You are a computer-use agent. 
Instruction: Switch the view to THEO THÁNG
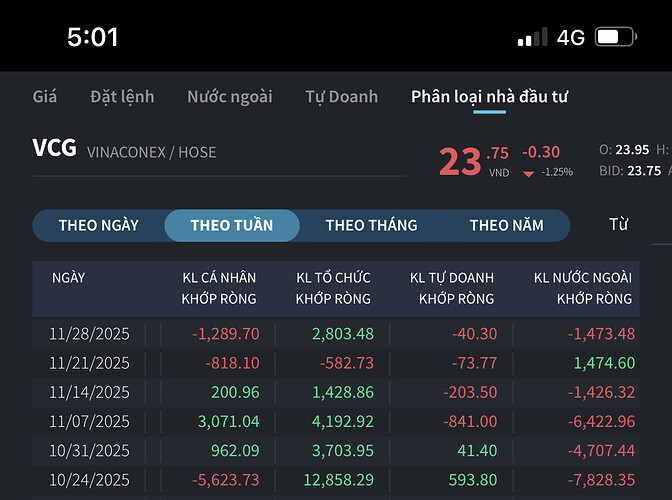click(x=371, y=225)
